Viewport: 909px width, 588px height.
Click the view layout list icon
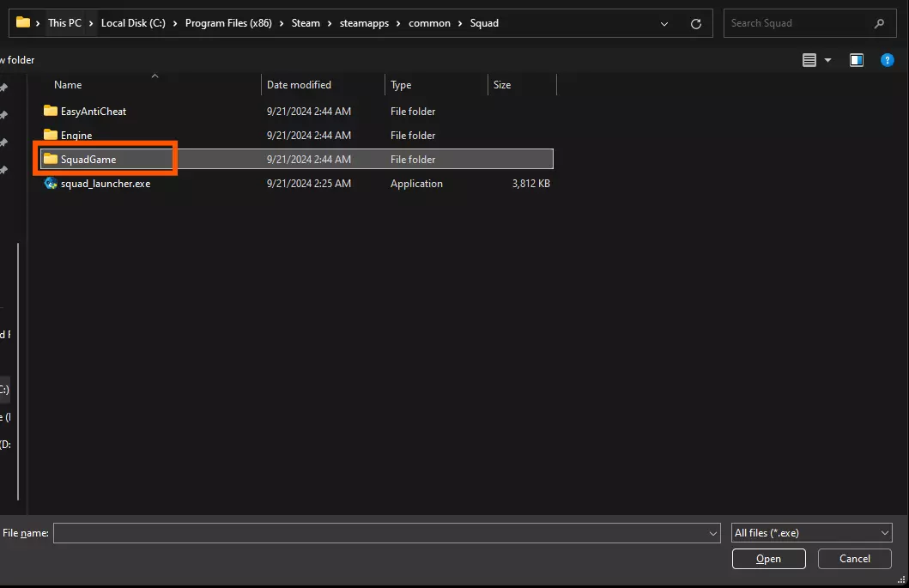809,60
